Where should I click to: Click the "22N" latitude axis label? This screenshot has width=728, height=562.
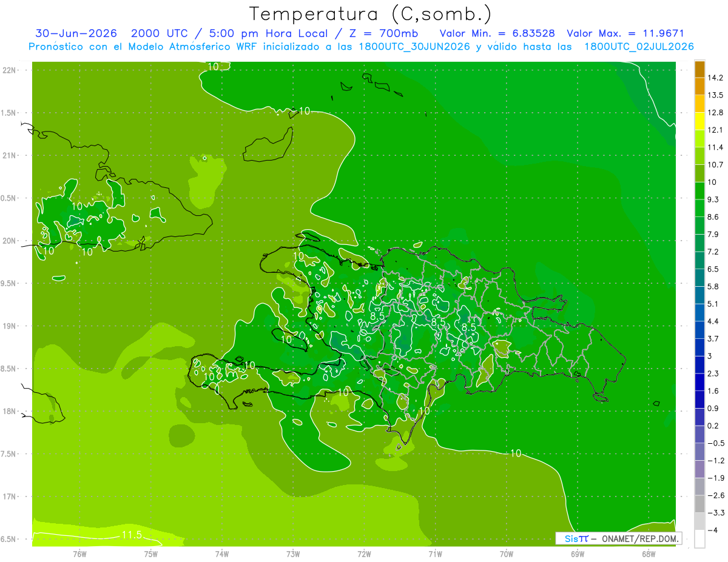coord(10,70)
